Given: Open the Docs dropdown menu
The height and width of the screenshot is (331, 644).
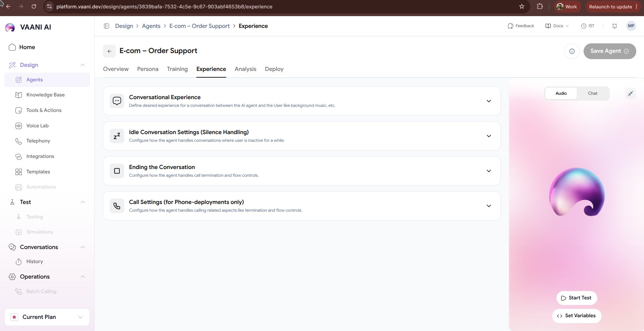Looking at the screenshot, I should tap(557, 26).
